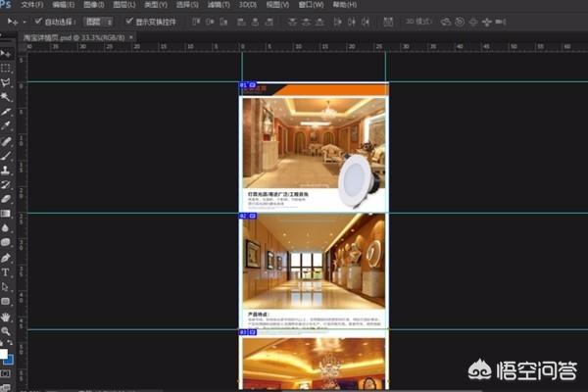Viewport: 588px width, 392px height.
Task: Click the Auto-Align Layers icon
Action: click(x=388, y=22)
